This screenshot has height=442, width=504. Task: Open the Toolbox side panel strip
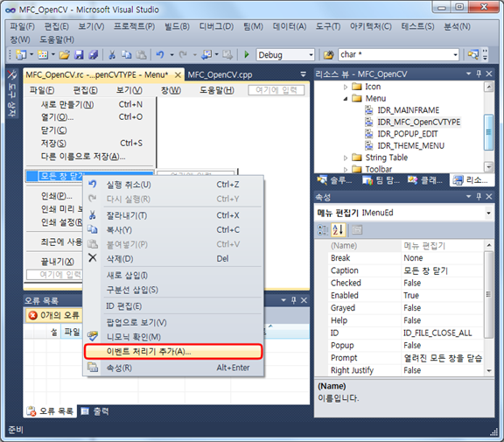click(x=12, y=94)
